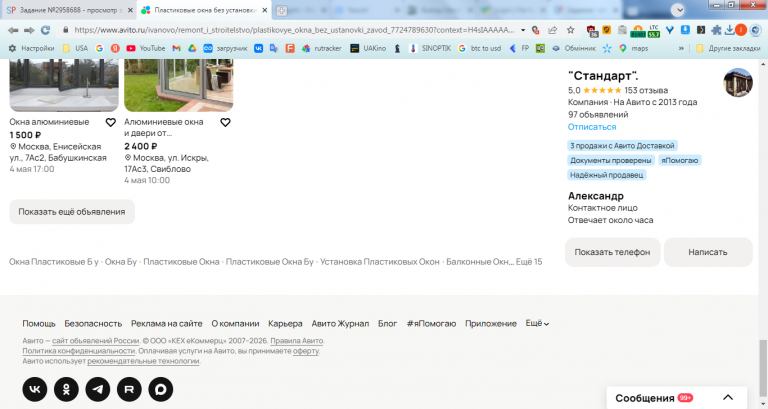This screenshot has width=768, height=409.
Task: Expand the address bar dropdown arrow
Action: (x=523, y=30)
